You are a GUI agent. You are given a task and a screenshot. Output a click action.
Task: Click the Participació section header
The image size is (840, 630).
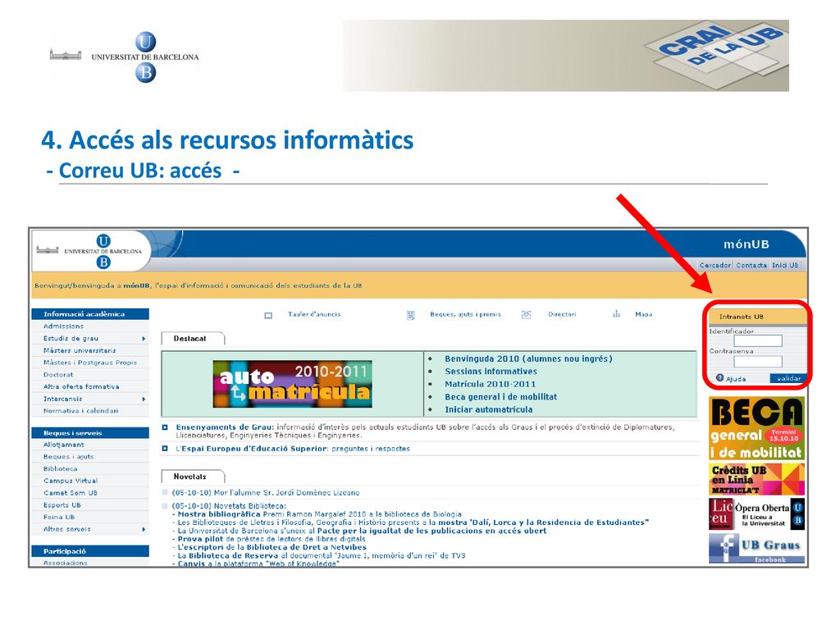point(90,551)
